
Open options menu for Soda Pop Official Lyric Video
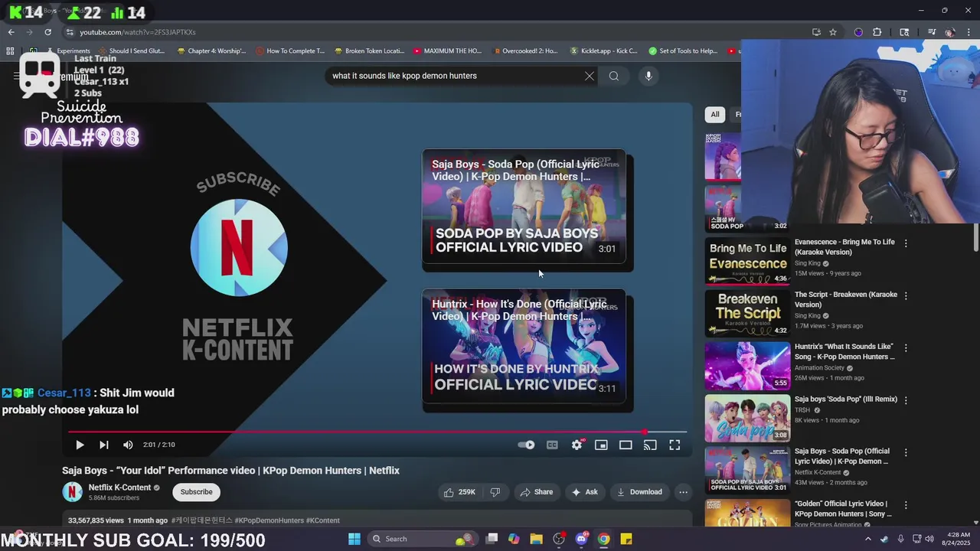pos(906,452)
